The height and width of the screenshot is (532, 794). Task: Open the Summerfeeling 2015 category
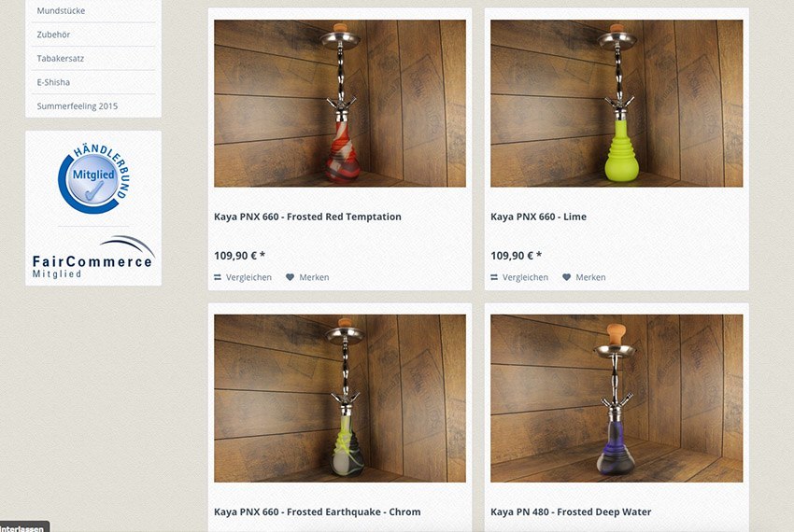click(77, 105)
